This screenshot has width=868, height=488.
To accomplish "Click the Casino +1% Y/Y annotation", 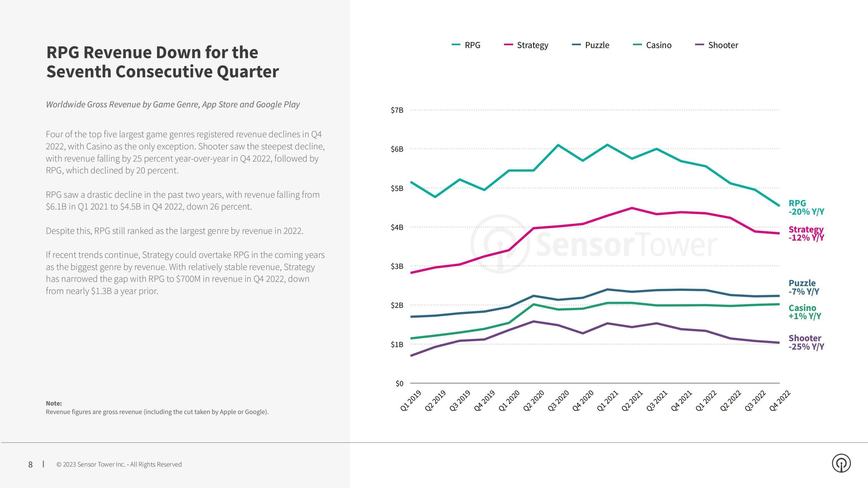I will tap(805, 312).
